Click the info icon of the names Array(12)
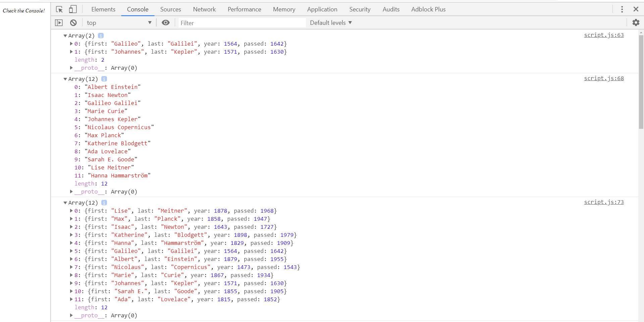 104,79
